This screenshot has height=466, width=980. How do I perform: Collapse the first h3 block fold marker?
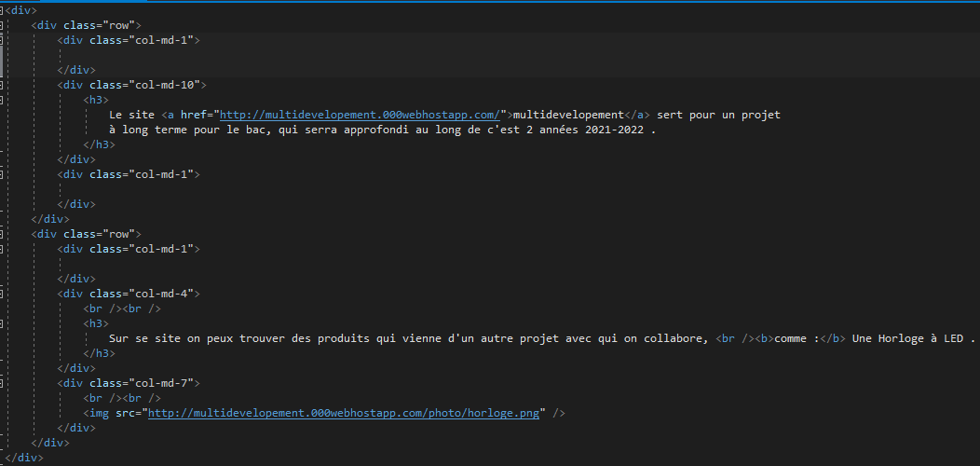(1, 100)
